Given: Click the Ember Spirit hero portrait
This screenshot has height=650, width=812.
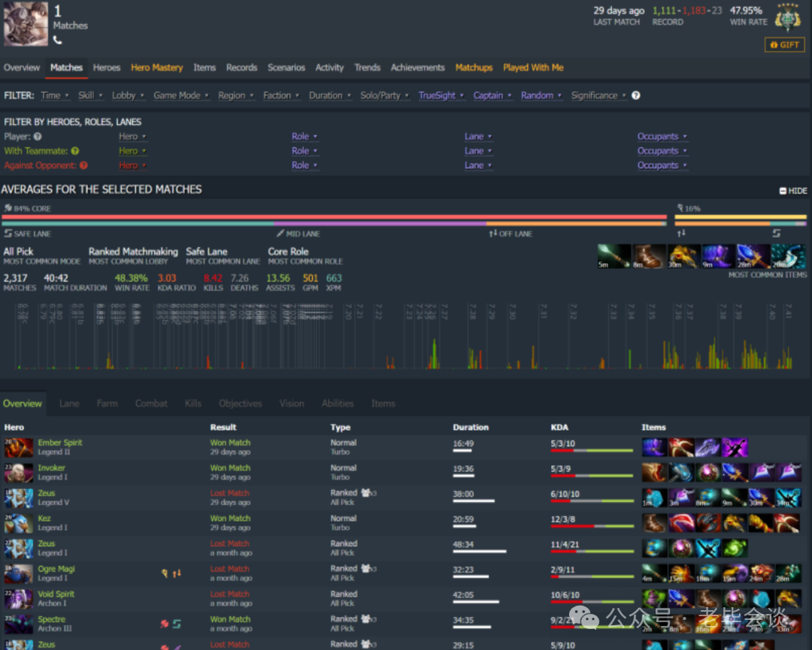Looking at the screenshot, I should pos(19,448).
